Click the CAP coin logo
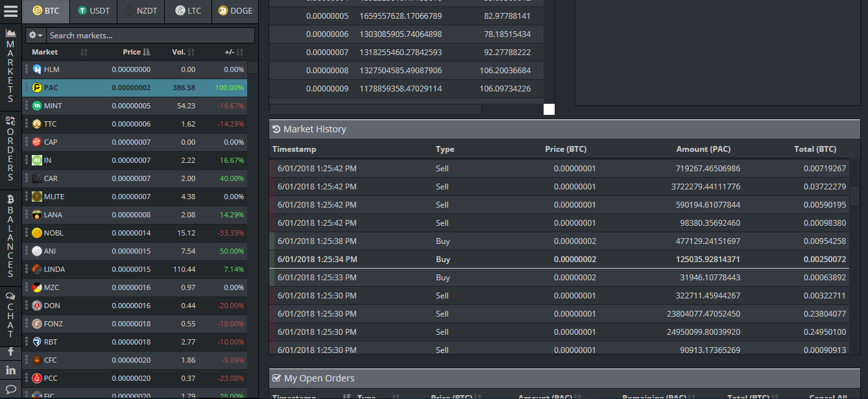The image size is (868, 399). (x=37, y=142)
